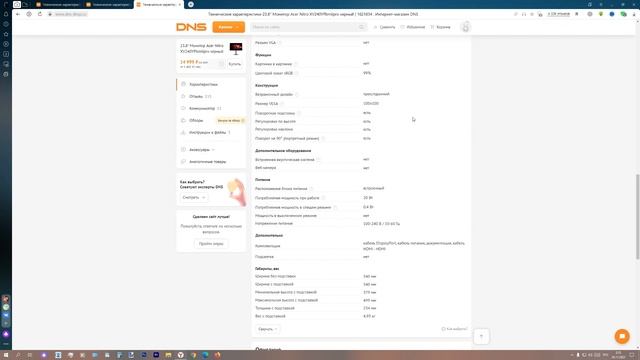Open the orange chat support button

(x=622, y=336)
